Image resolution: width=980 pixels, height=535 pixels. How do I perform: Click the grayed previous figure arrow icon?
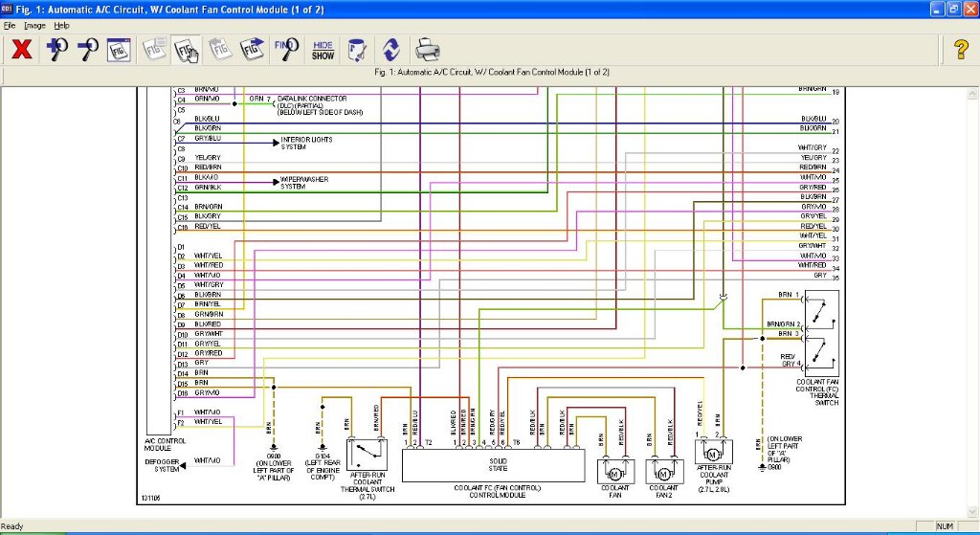(x=219, y=50)
